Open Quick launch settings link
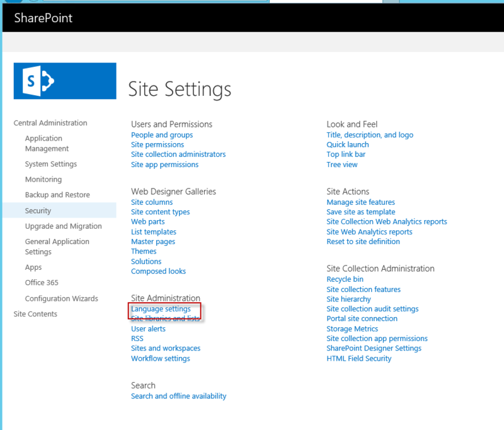 pyautogui.click(x=348, y=145)
